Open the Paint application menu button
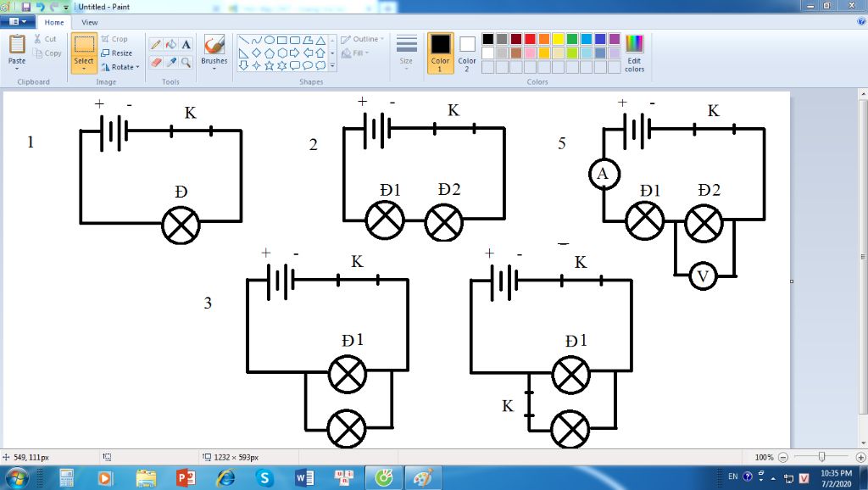The image size is (868, 490). [x=18, y=21]
